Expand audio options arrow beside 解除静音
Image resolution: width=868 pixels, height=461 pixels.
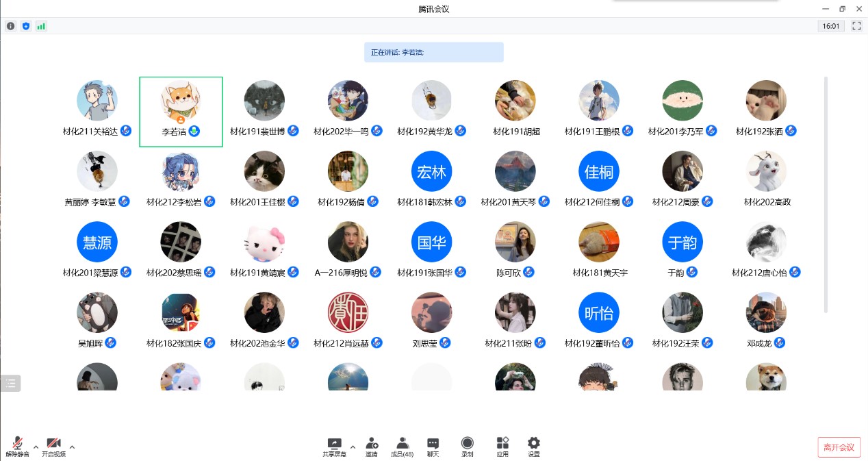click(x=36, y=447)
